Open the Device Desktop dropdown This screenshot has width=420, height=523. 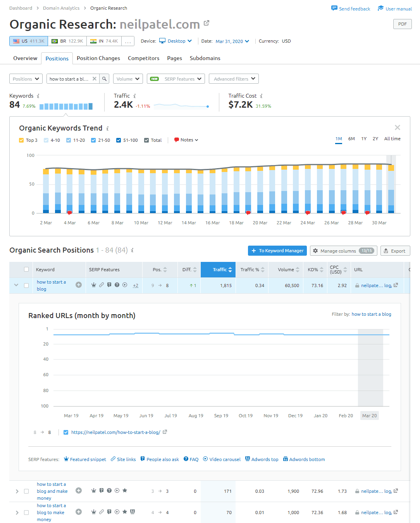[x=176, y=41]
